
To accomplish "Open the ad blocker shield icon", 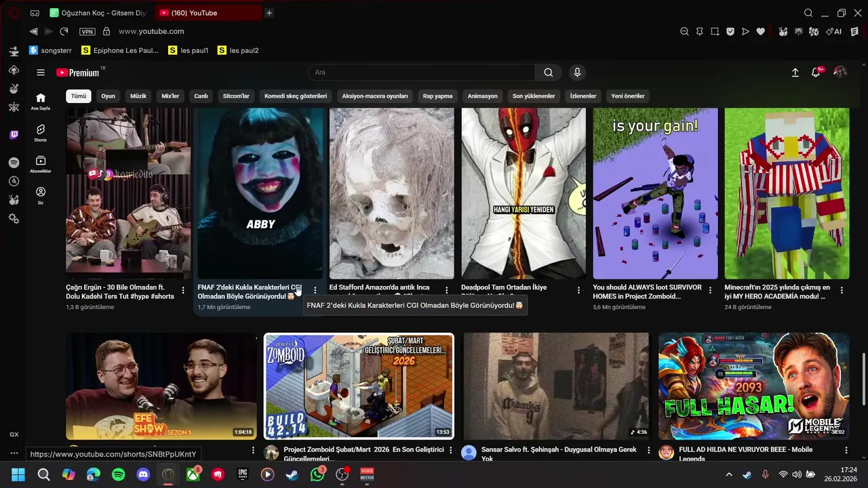I will tap(730, 31).
